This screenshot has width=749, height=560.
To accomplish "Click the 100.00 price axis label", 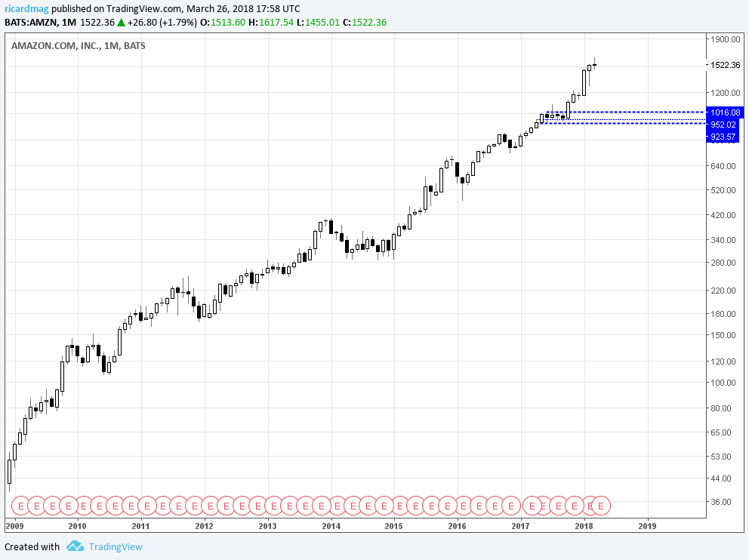I will point(723,383).
